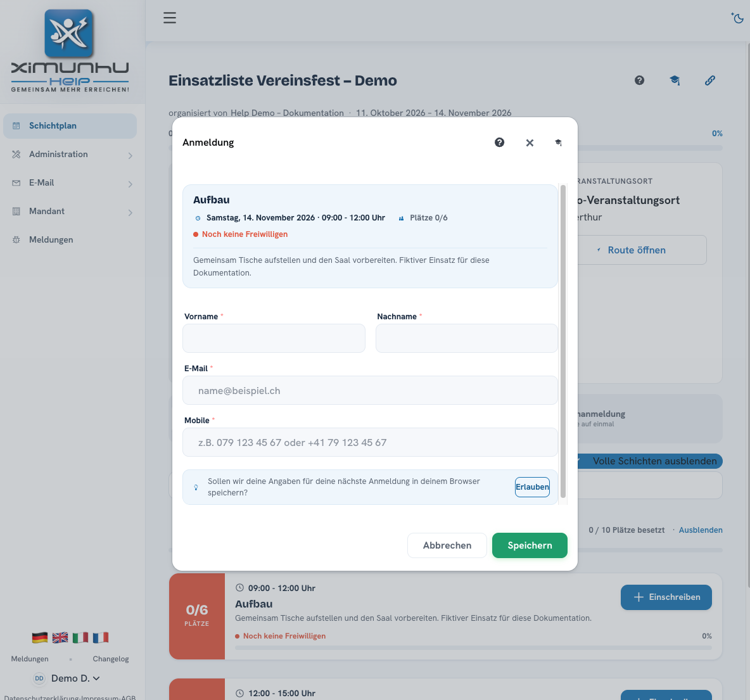The image size is (750, 700).
Task: Open Meldungen menu item in sidebar
Action: (70, 239)
